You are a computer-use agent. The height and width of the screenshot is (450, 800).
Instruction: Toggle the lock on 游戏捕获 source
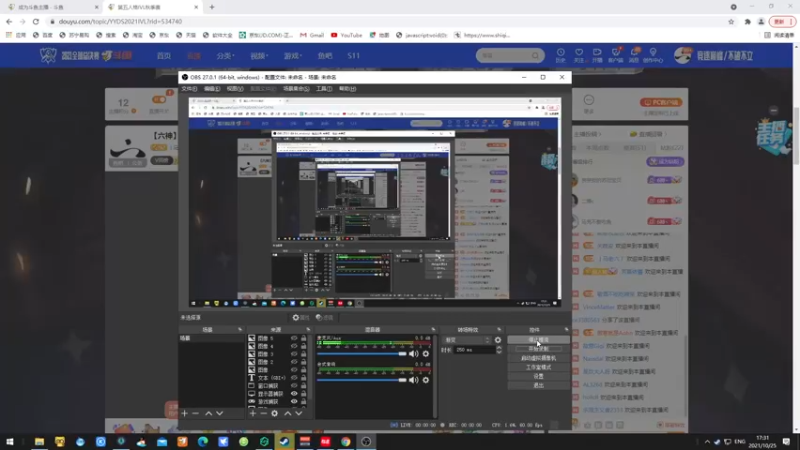(x=304, y=402)
